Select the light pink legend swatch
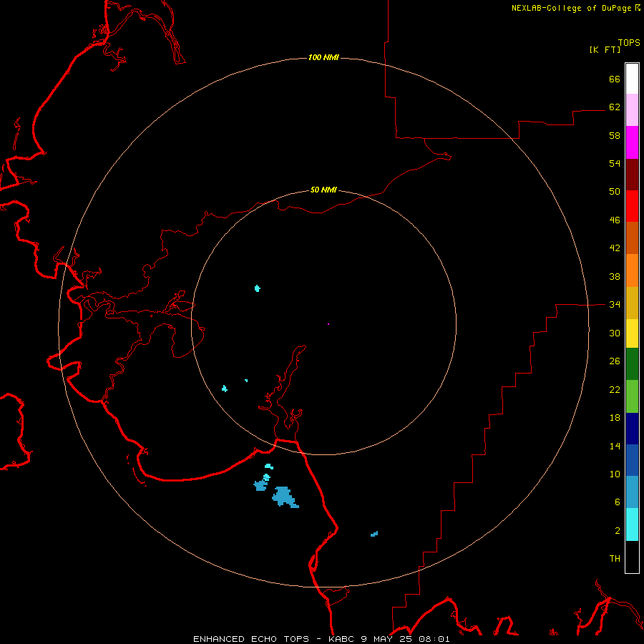The image size is (644, 644). pos(632,110)
